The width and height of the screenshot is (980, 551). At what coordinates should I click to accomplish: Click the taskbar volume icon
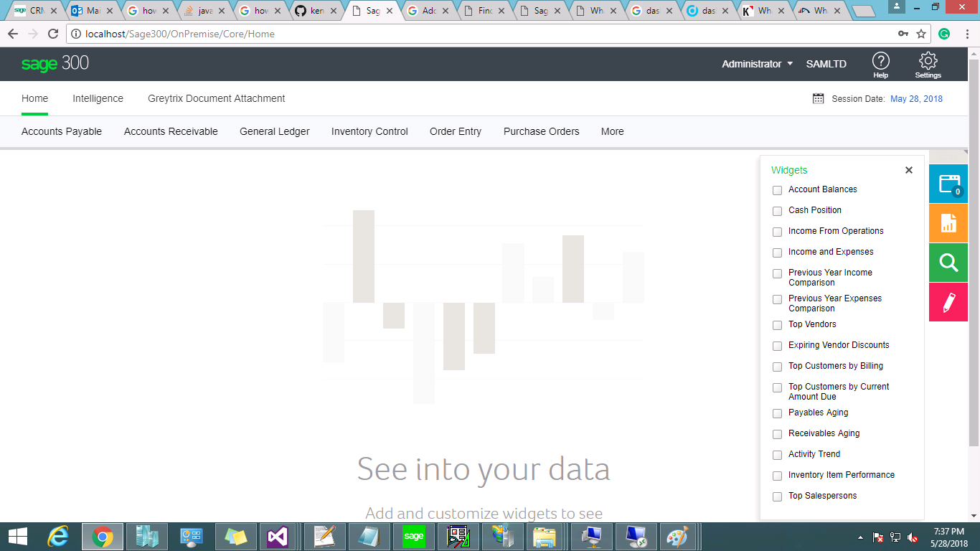[x=913, y=537]
